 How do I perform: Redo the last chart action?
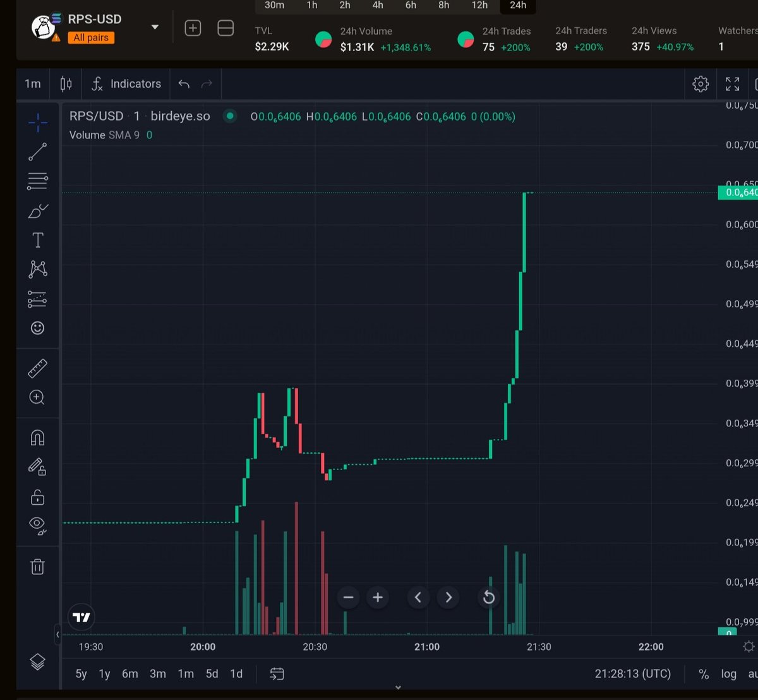coord(207,83)
